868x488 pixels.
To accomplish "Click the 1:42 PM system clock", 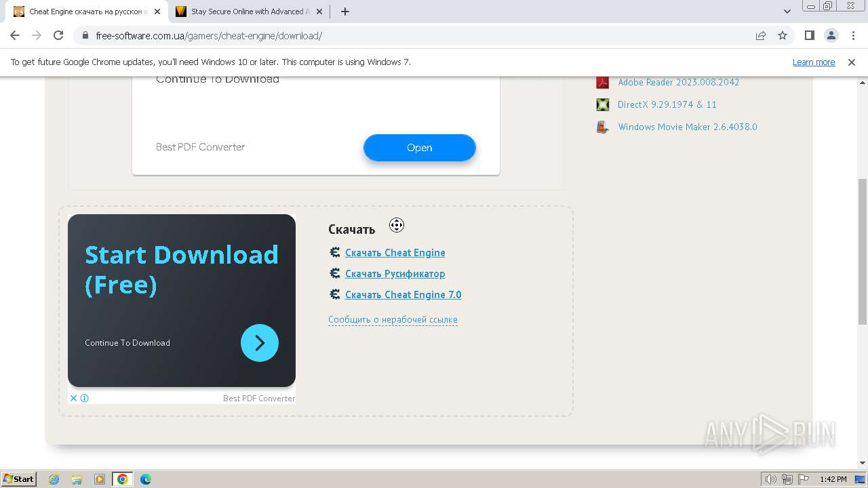I will click(833, 479).
